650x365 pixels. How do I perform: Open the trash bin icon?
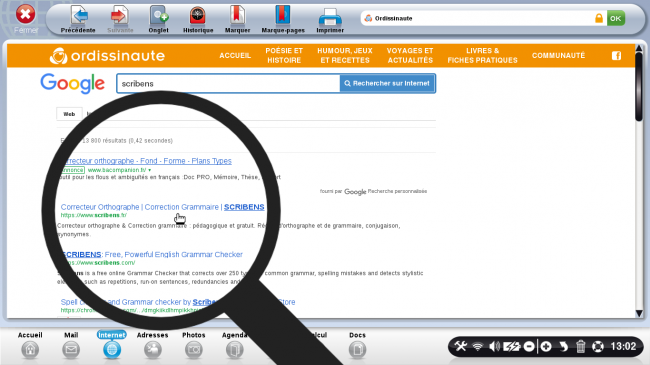click(x=580, y=346)
